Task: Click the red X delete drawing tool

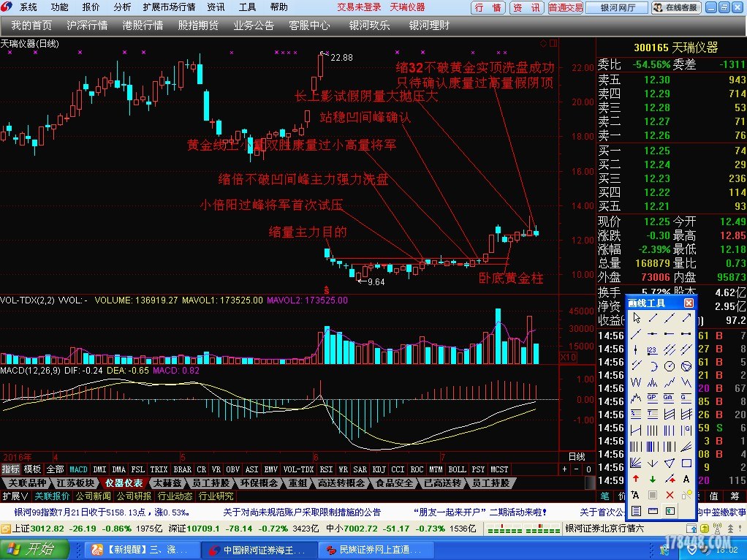Action: [670, 495]
